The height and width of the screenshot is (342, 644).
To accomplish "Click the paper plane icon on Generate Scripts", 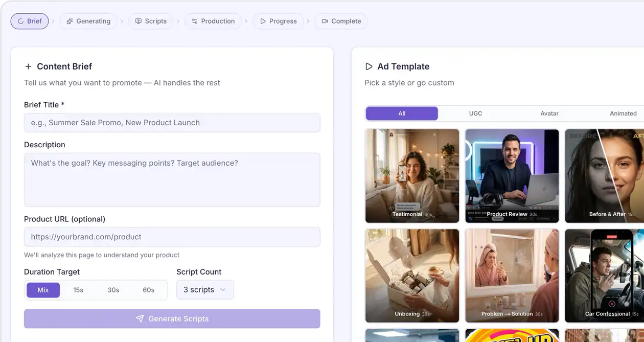I will click(x=140, y=318).
